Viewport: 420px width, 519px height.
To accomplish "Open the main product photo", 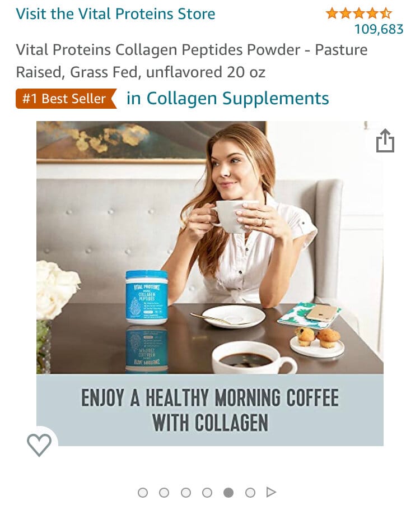I will [x=209, y=284].
